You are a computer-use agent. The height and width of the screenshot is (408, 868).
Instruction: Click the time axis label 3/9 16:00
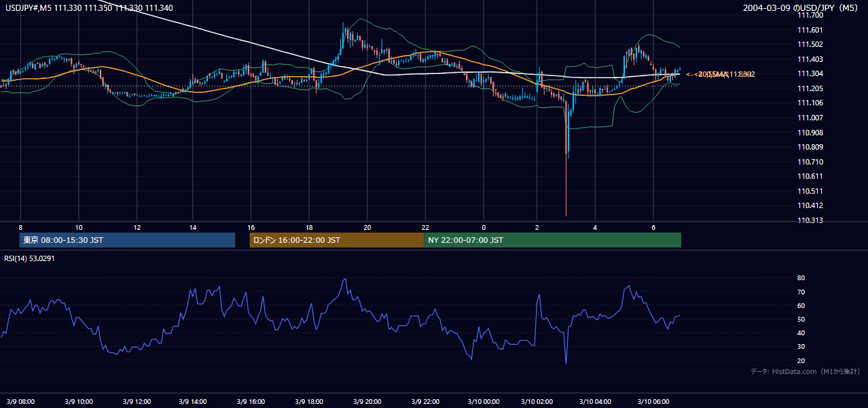tap(251, 401)
